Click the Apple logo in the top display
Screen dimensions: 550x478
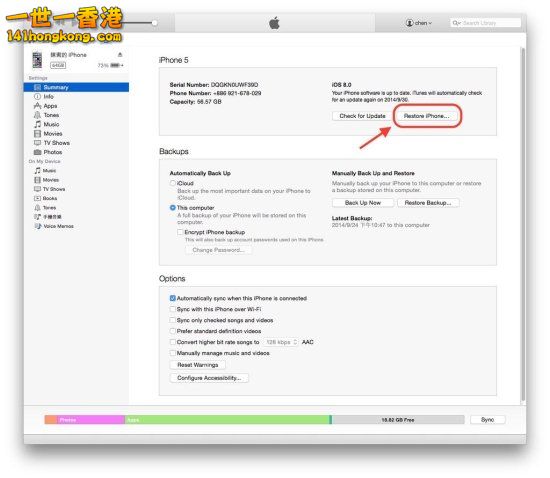[274, 23]
